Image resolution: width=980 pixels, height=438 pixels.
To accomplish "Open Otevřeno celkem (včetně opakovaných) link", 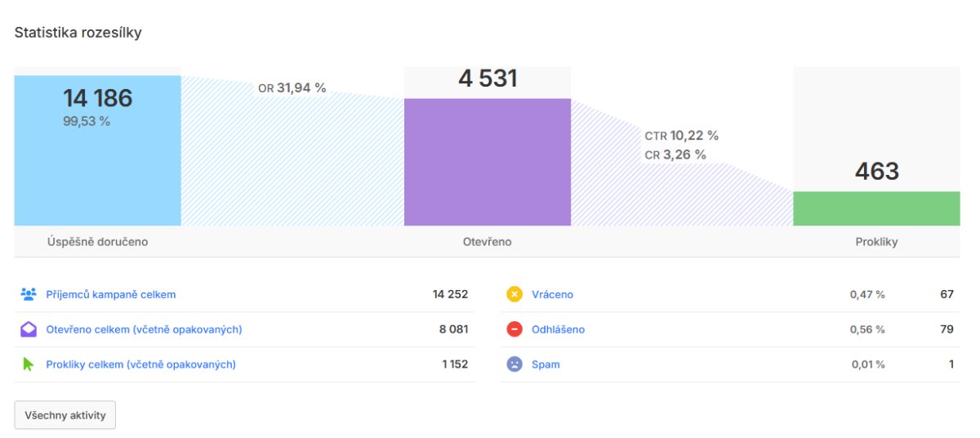I will [144, 329].
